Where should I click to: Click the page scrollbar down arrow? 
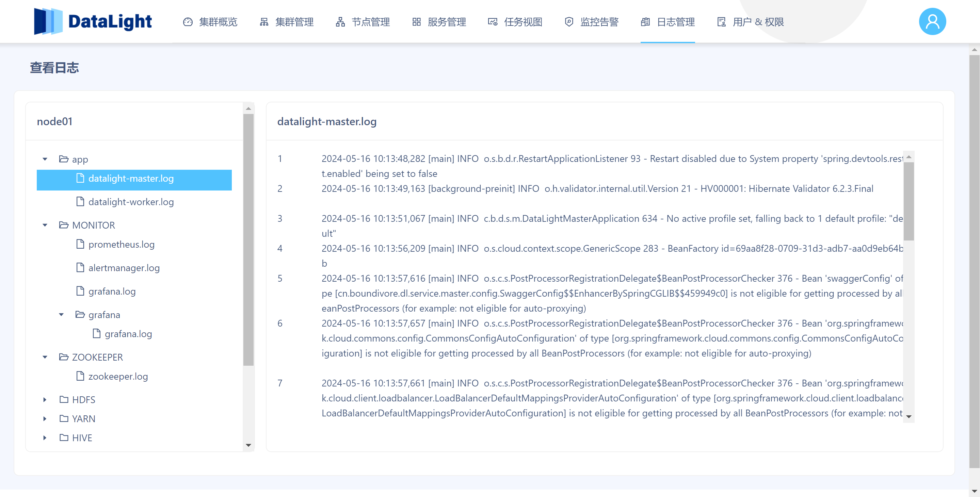tap(974, 491)
